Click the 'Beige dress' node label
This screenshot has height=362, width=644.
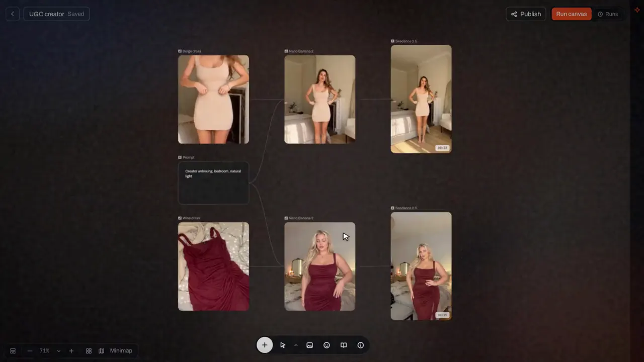coord(192,51)
